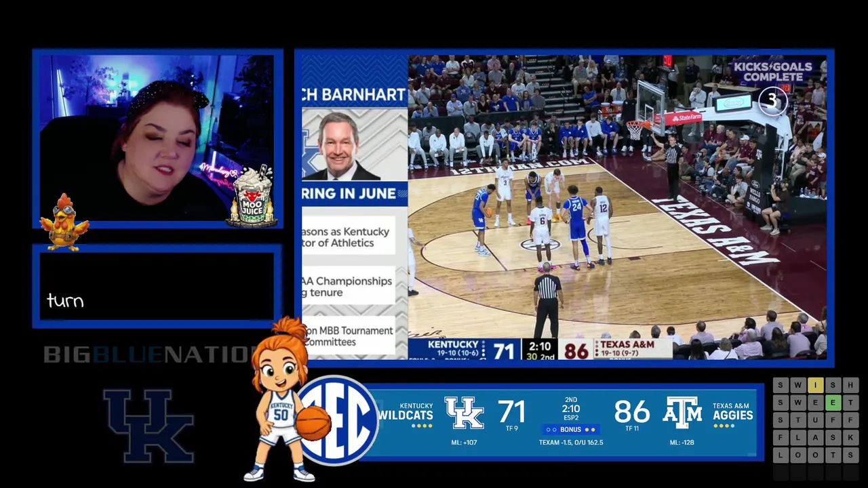Click Kentucky player number 24
Image resolution: width=868 pixels, height=488 pixels.
point(576,227)
